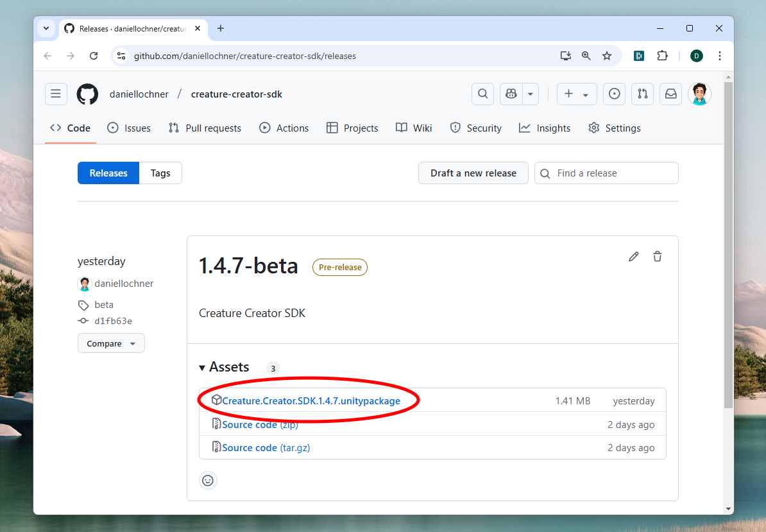766x532 pixels.
Task: Select the Releases browser tab
Action: (x=133, y=29)
